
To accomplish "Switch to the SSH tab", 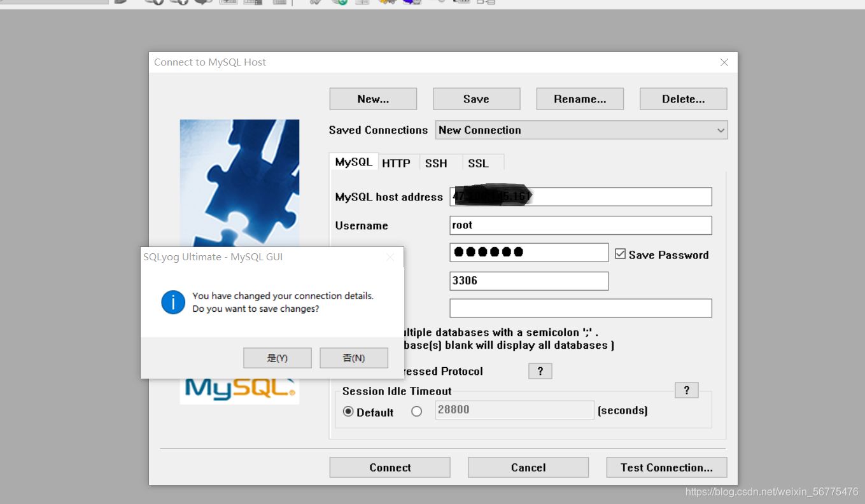I will point(437,163).
